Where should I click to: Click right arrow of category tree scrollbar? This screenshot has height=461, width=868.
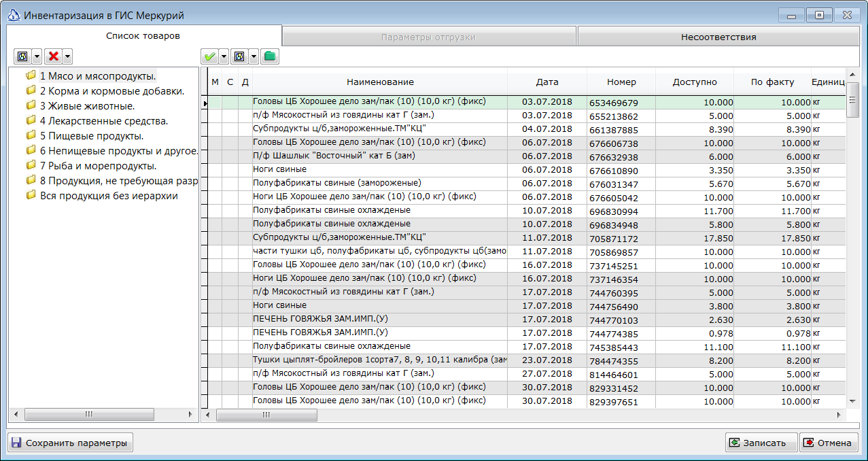190,414
